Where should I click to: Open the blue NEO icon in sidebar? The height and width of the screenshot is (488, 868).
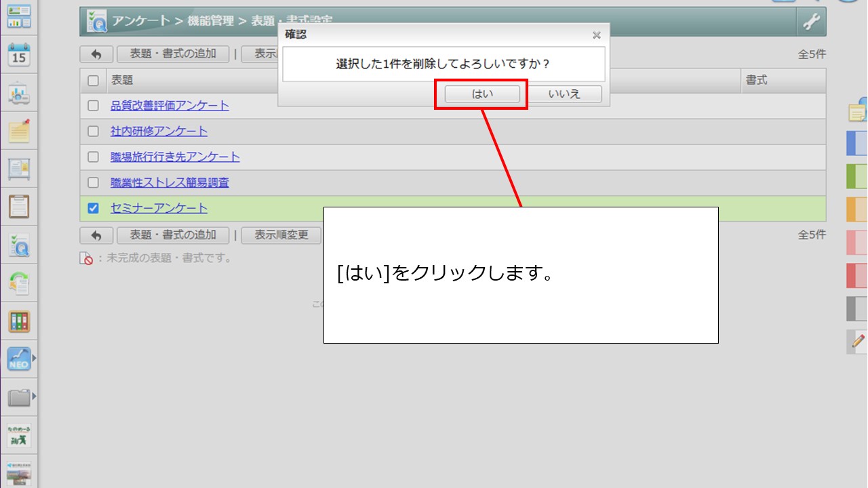click(x=19, y=359)
